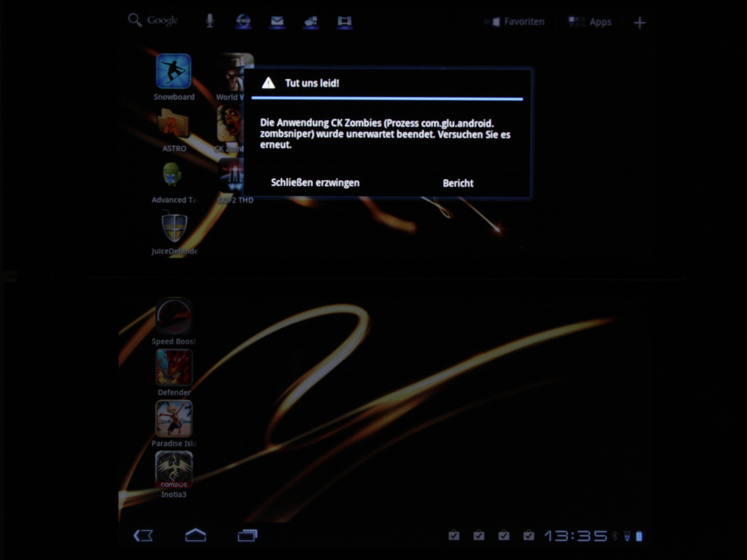Tap the 13:35 clock in the status bar
Image resolution: width=747 pixels, height=560 pixels.
pos(576,535)
